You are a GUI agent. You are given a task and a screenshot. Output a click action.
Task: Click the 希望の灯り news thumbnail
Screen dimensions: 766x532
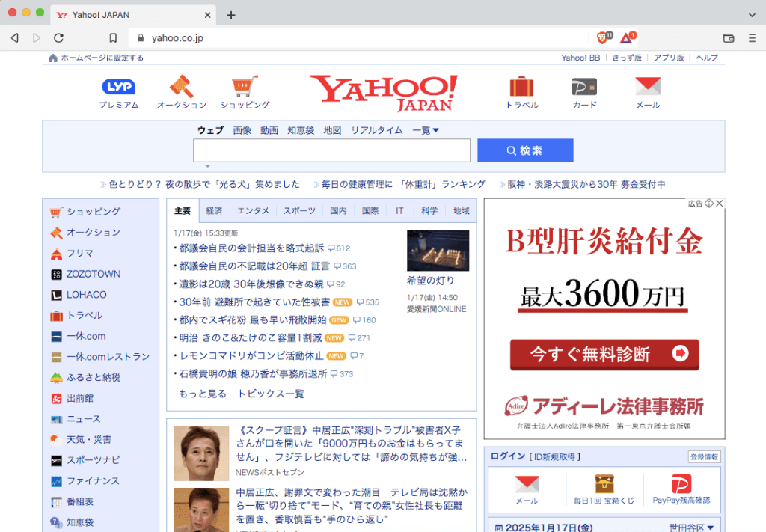click(x=438, y=250)
